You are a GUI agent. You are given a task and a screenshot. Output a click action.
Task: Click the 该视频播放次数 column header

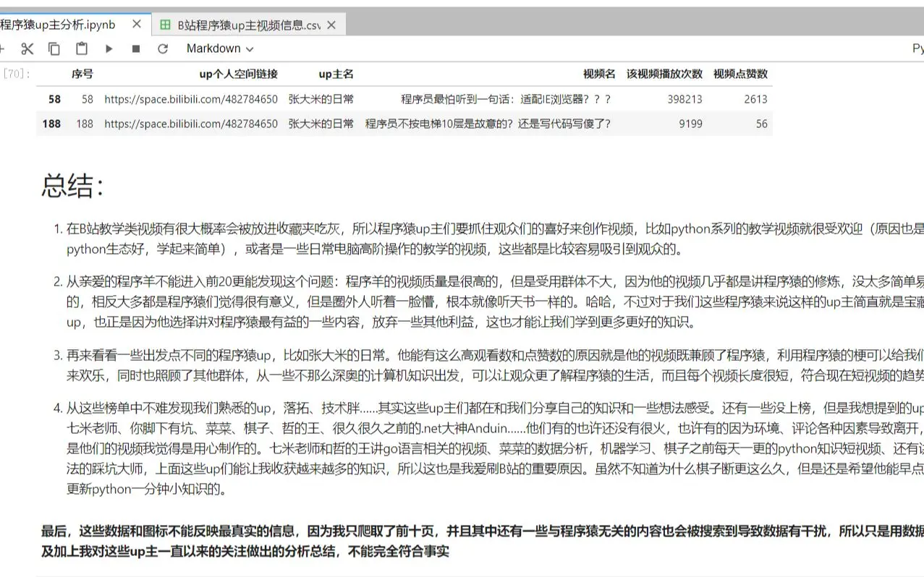(664, 74)
